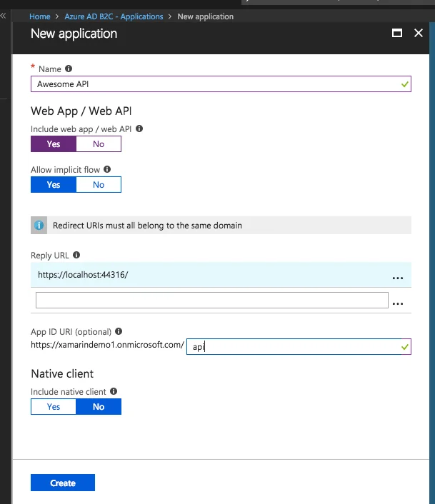Open ellipsis menu for the empty reply URL row
Viewport: 435px width, 504px height.
(x=398, y=303)
